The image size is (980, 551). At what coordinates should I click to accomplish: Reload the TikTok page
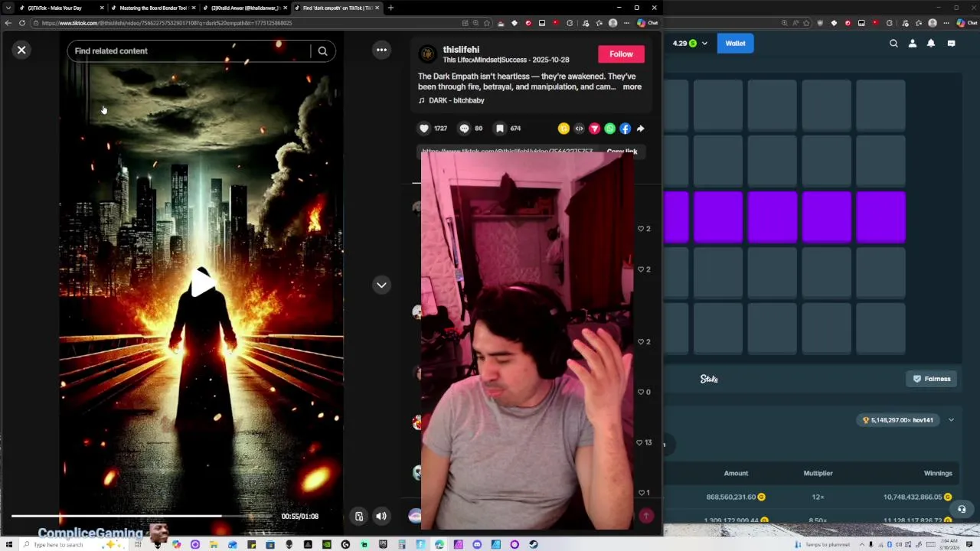pyautogui.click(x=22, y=23)
